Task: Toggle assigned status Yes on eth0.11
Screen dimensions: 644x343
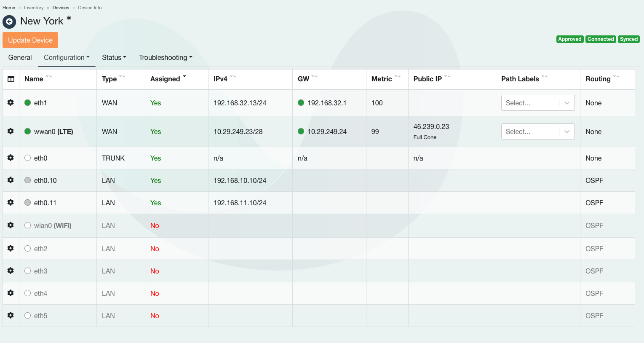Action: pyautogui.click(x=155, y=203)
